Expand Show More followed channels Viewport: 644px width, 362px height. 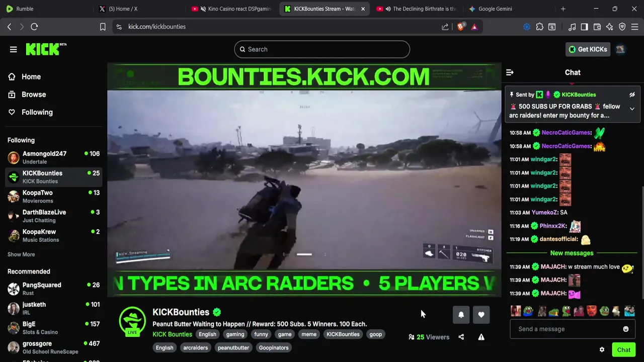point(21,254)
